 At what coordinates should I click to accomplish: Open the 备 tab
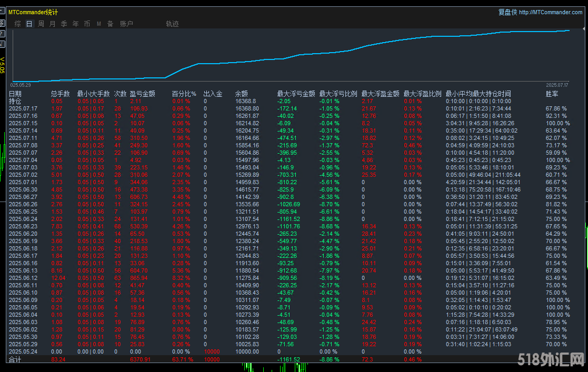pos(111,24)
